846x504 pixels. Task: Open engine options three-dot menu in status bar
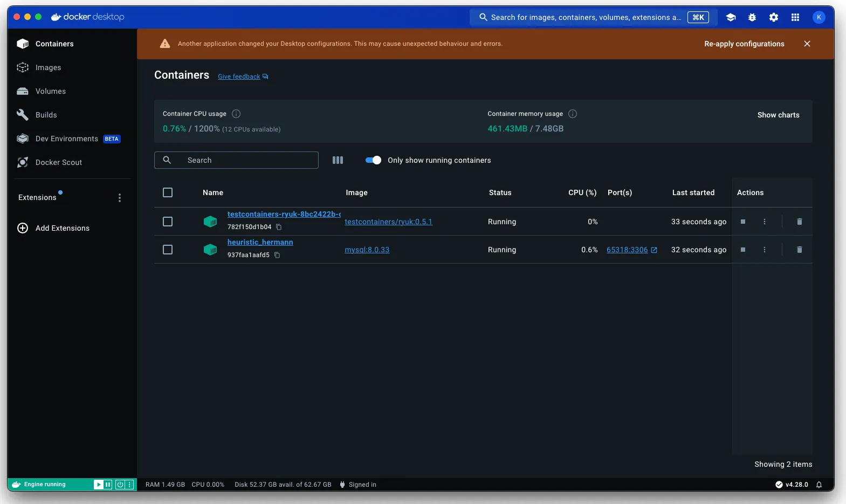tap(129, 485)
